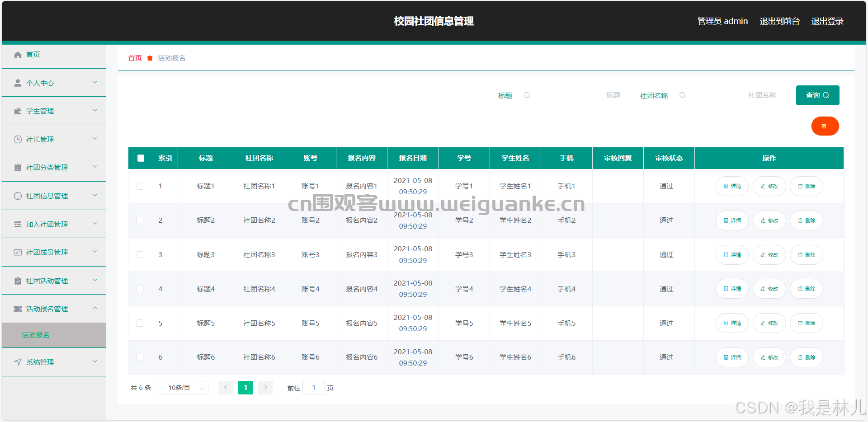This screenshot has height=422, width=868.
Task: Click the 社团信息管理 circular icon
Action: point(18,196)
